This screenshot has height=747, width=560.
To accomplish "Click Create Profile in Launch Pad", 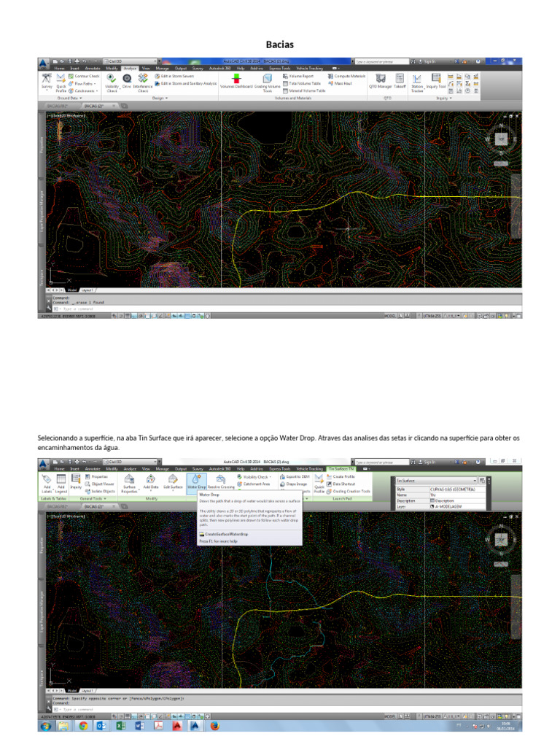I will (341, 476).
